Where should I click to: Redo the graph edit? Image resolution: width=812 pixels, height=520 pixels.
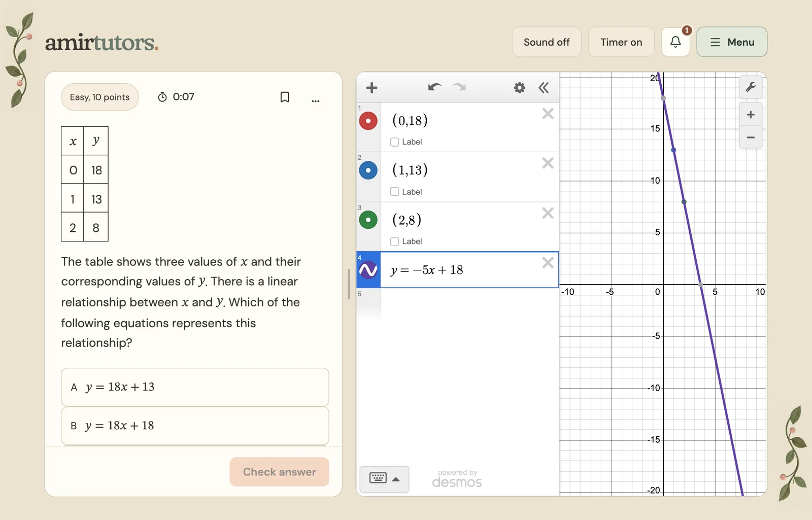pyautogui.click(x=459, y=87)
